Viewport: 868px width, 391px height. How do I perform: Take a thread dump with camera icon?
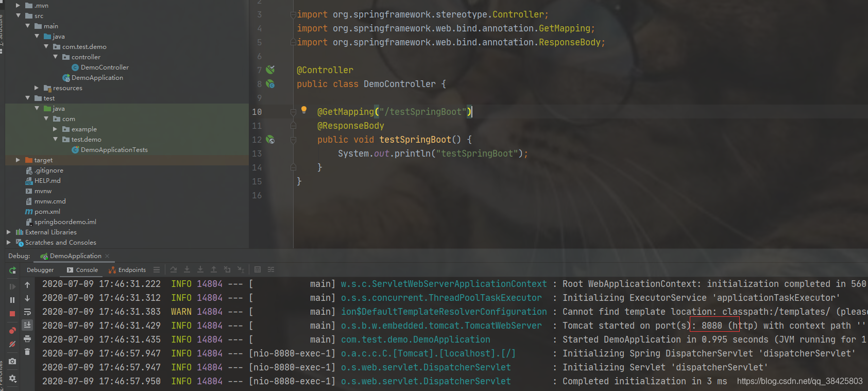pyautogui.click(x=13, y=362)
